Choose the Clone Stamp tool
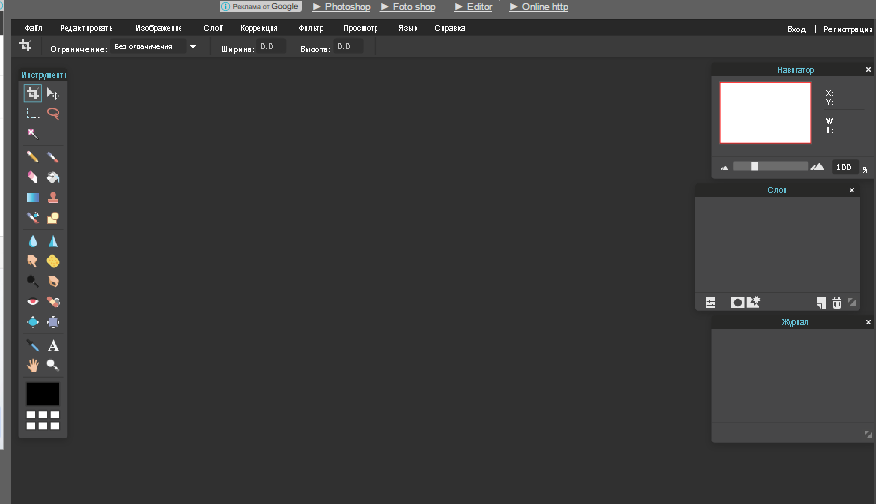This screenshot has width=876, height=504. click(53, 197)
